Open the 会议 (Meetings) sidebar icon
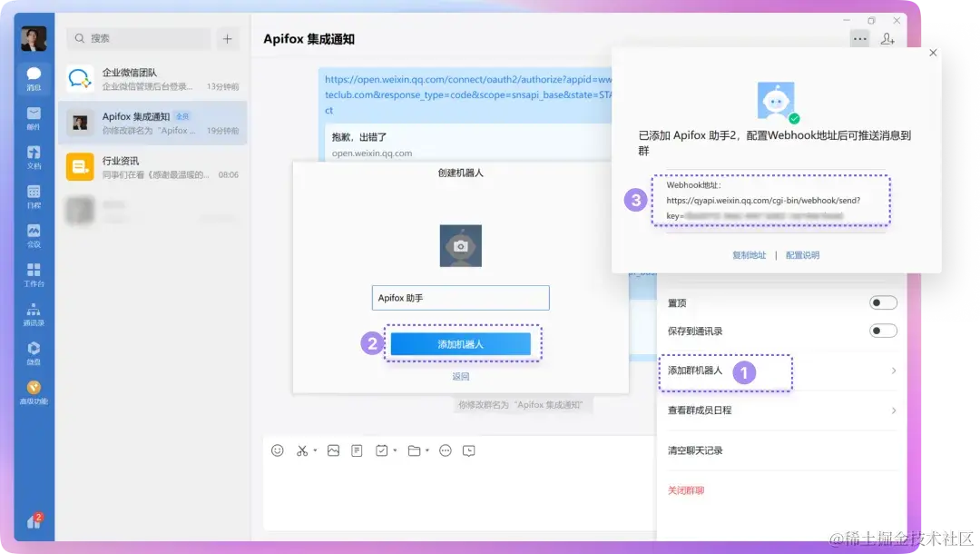This screenshot has width=980, height=554. point(34,235)
